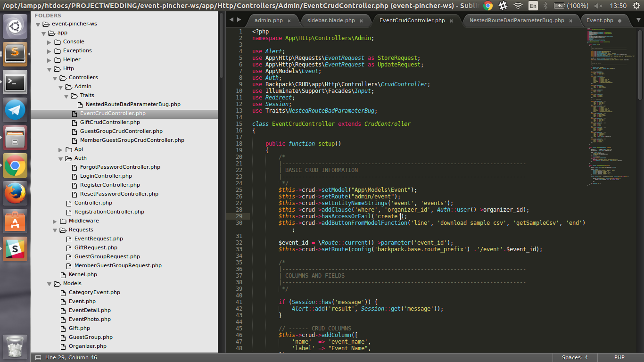Expand the Middleware folder
The width and height of the screenshot is (644, 362).
(x=55, y=221)
